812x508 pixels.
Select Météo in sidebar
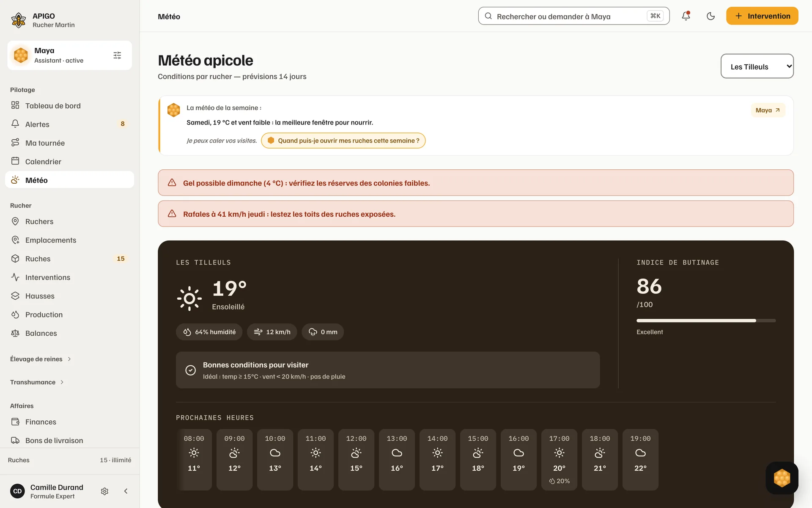69,180
